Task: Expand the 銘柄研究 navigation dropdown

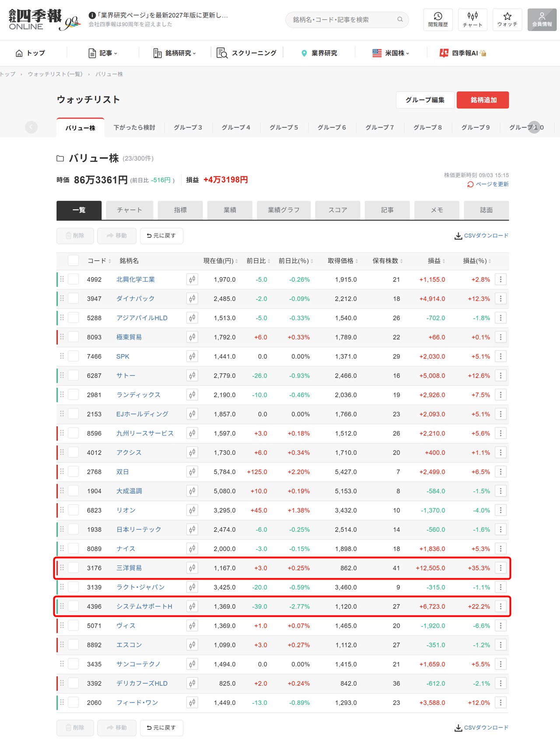Action: pos(175,53)
